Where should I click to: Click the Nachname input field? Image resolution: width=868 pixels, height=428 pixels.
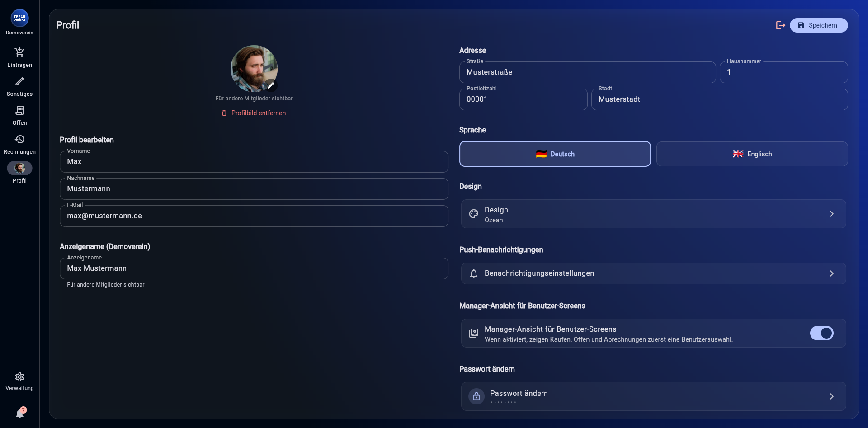coord(254,189)
